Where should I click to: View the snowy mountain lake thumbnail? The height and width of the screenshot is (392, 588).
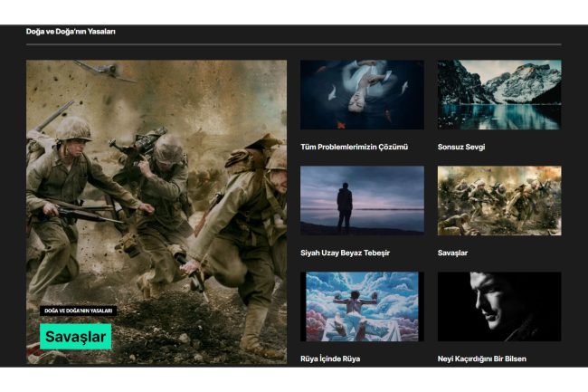(x=499, y=95)
